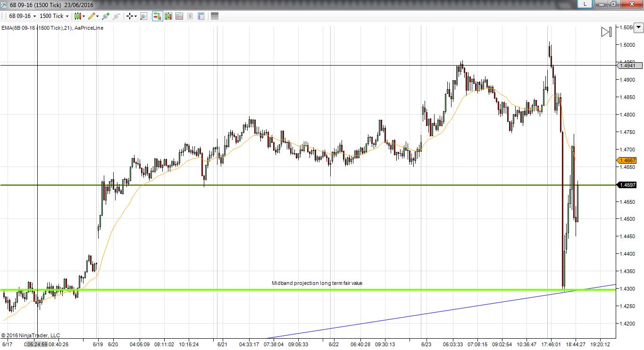Open the price axis dropdown arrow
644x350 pixels.
pos(638,28)
